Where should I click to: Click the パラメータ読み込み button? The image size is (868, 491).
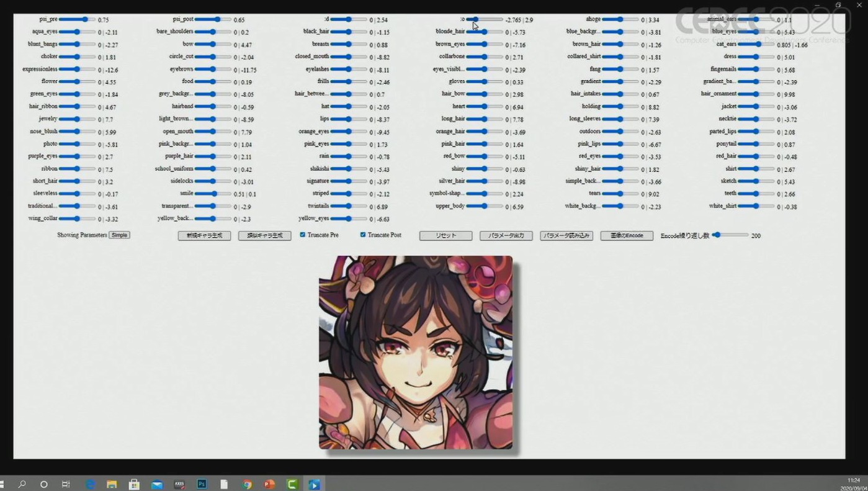click(566, 236)
